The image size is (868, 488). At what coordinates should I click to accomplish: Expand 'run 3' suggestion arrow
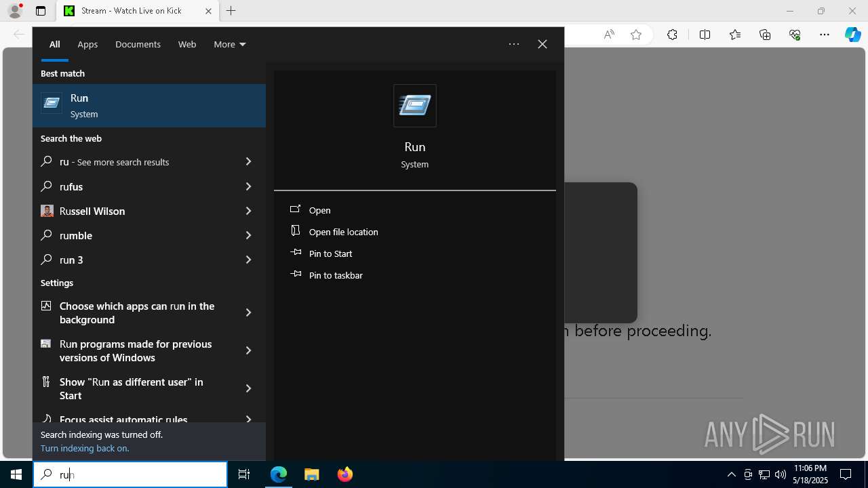click(x=248, y=260)
